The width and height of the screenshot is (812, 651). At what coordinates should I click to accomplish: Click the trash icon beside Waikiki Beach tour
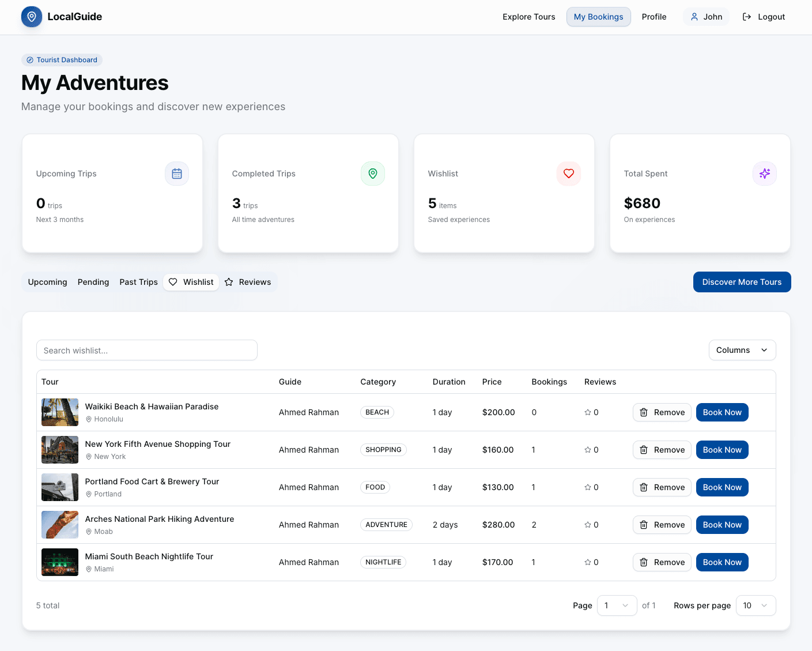[644, 412]
